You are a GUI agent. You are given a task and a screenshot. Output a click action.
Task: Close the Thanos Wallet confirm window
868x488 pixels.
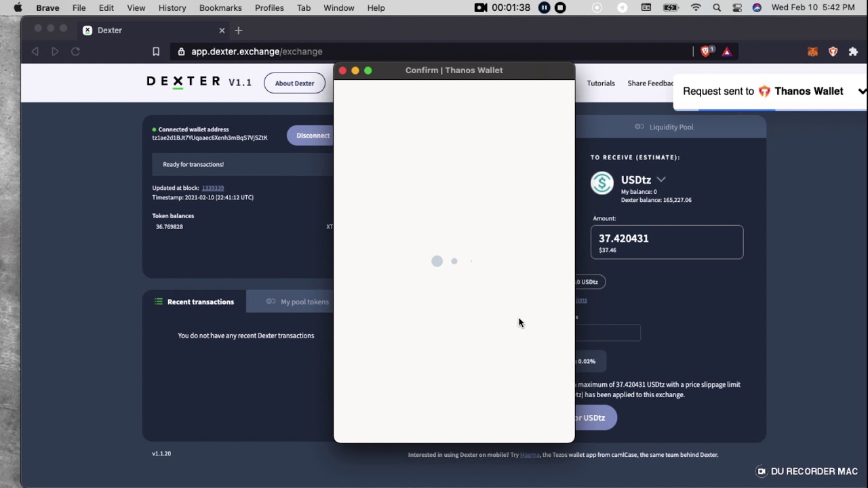pyautogui.click(x=342, y=70)
